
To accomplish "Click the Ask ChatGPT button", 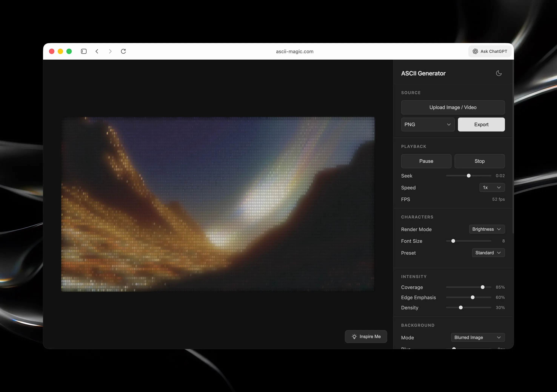I will [490, 51].
